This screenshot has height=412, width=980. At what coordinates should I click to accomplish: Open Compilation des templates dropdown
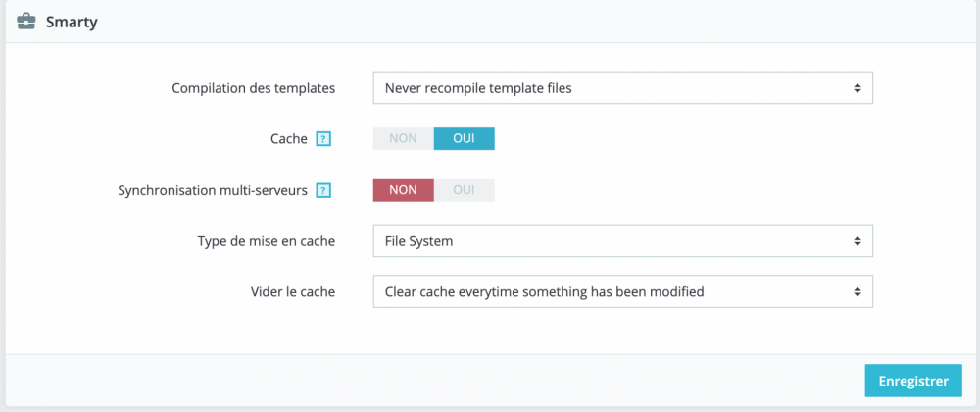(622, 88)
